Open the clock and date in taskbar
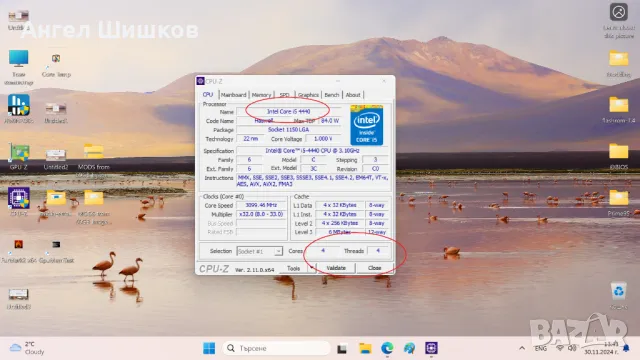640x360 pixels. pos(601,348)
